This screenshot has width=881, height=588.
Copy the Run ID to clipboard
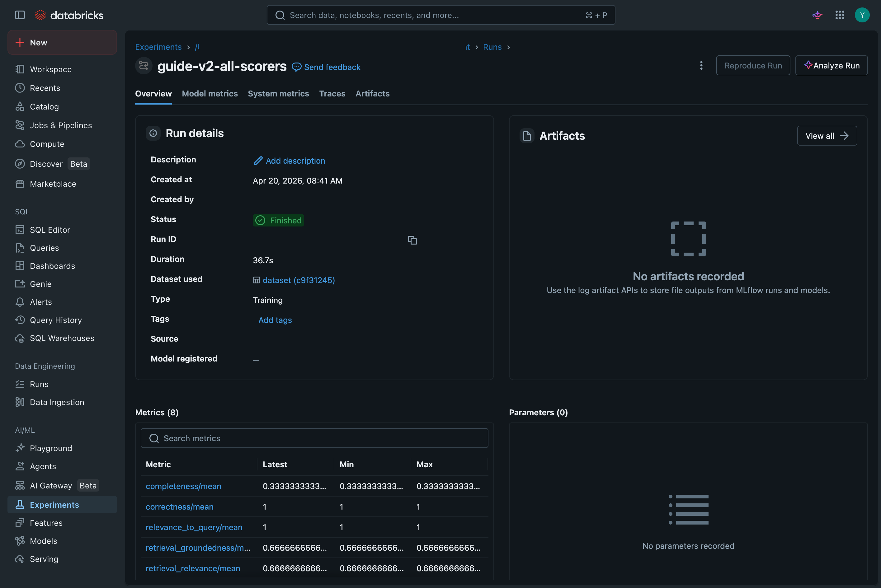tap(412, 240)
